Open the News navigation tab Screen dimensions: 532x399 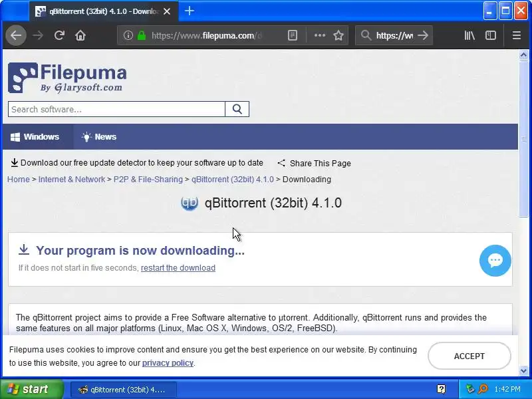[99, 137]
